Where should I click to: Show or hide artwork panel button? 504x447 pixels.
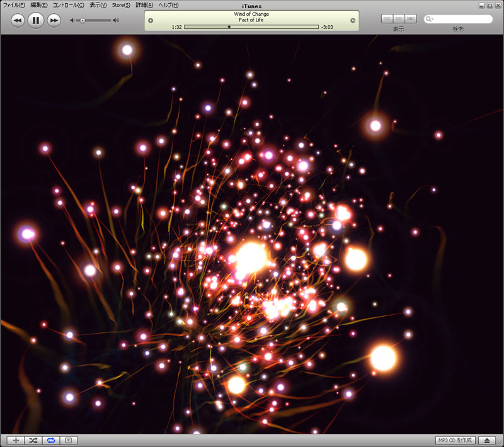tap(69, 440)
